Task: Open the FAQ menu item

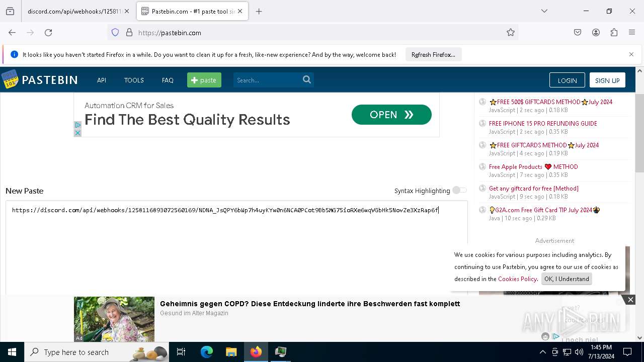Action: coord(168,80)
